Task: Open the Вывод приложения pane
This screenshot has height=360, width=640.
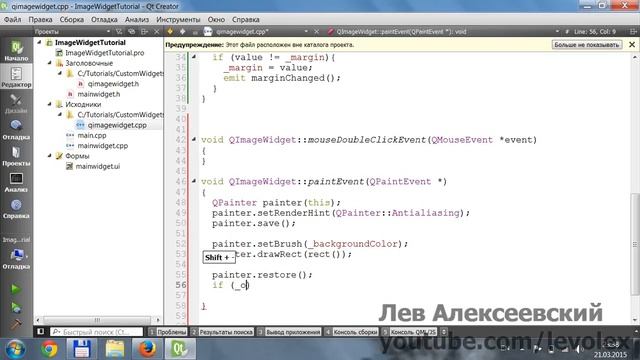Action: tap(289, 332)
